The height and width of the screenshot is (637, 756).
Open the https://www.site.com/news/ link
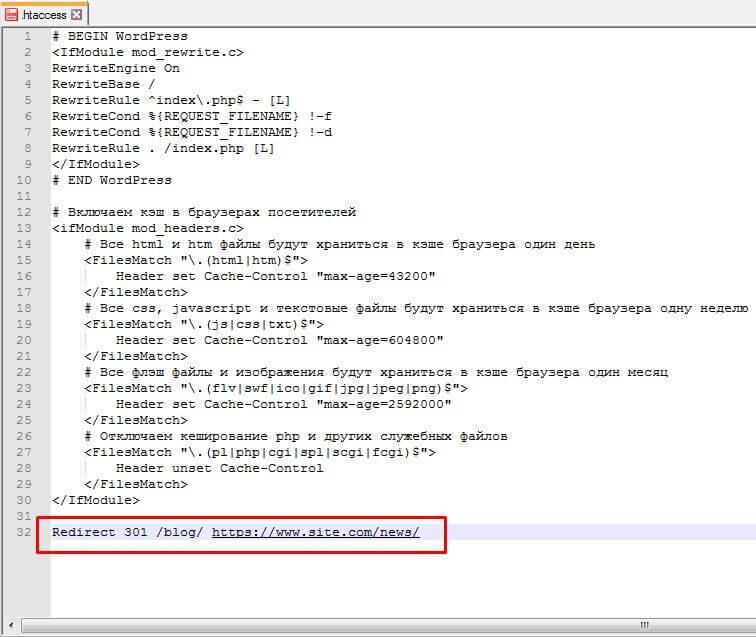tap(316, 532)
